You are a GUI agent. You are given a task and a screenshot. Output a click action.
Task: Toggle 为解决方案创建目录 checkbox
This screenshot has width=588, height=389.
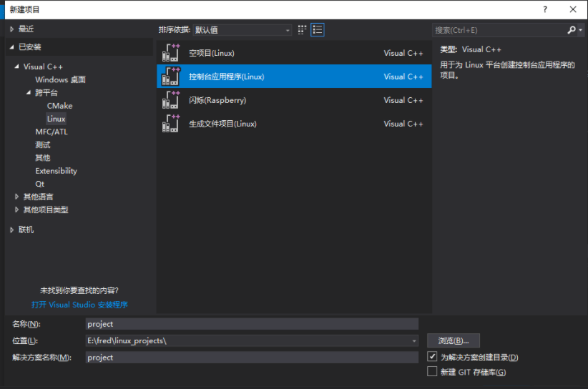tap(432, 356)
